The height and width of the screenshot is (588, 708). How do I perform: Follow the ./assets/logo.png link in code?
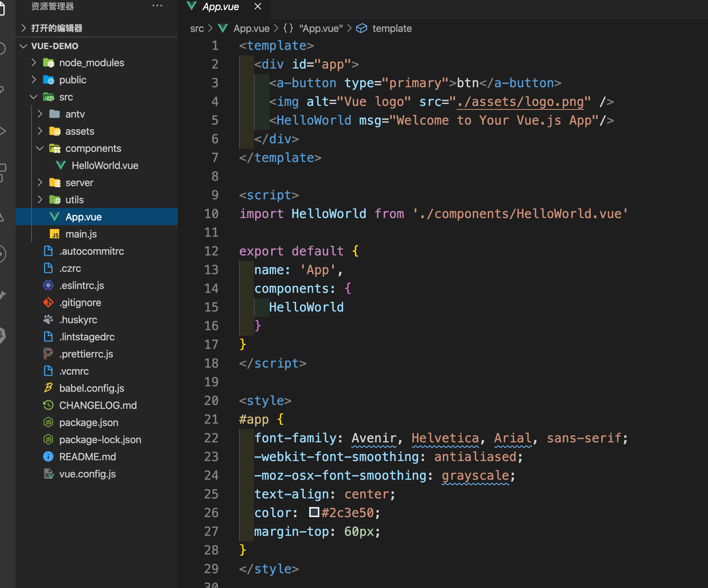520,102
